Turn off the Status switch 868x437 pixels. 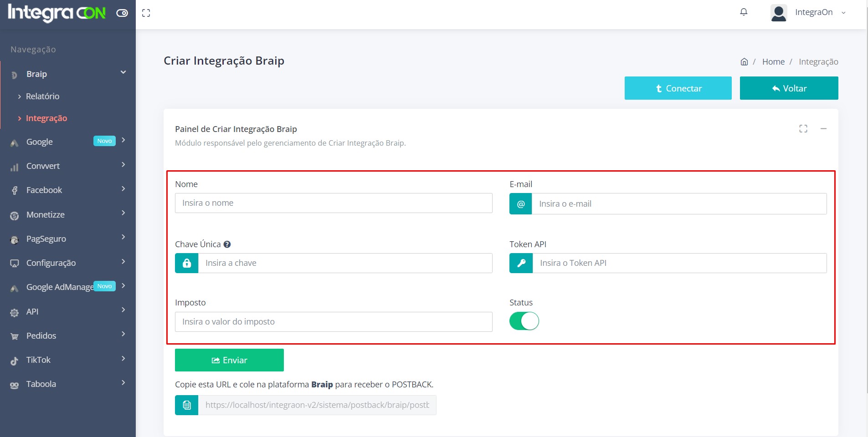pos(524,321)
